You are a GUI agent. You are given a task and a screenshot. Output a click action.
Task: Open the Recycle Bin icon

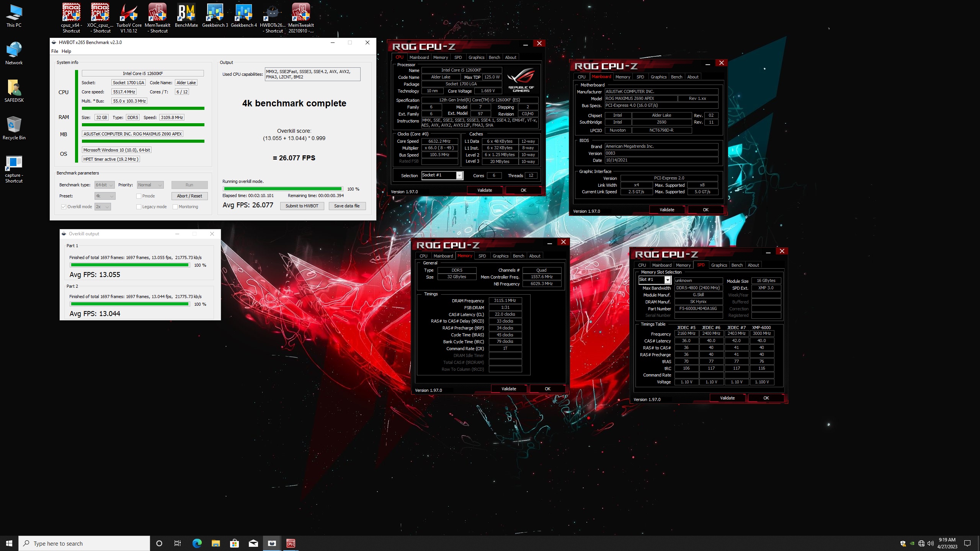click(x=14, y=128)
